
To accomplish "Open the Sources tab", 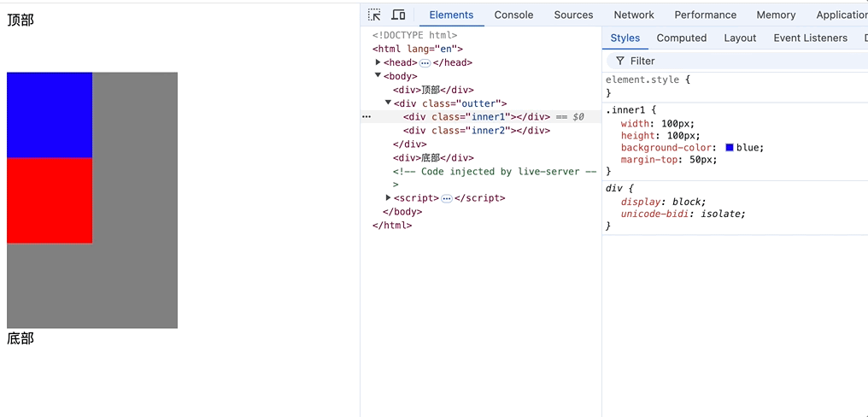I will tap(573, 15).
